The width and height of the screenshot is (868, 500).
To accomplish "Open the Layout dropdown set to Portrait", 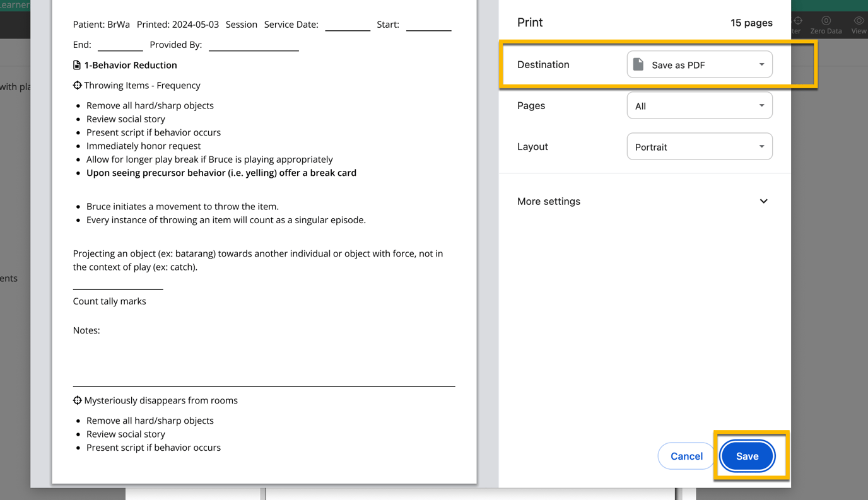I will (x=699, y=146).
